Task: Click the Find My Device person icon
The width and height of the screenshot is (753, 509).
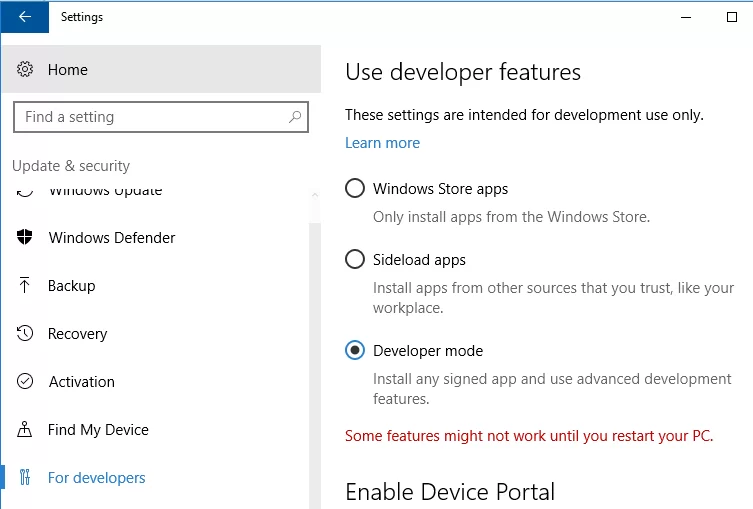Action: 24,429
